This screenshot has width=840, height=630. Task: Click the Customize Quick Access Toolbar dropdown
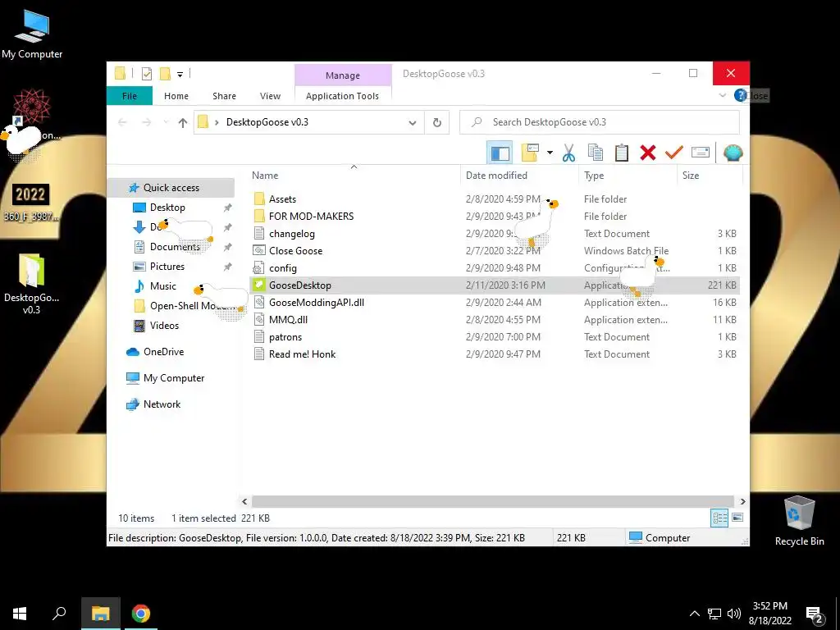tap(180, 75)
